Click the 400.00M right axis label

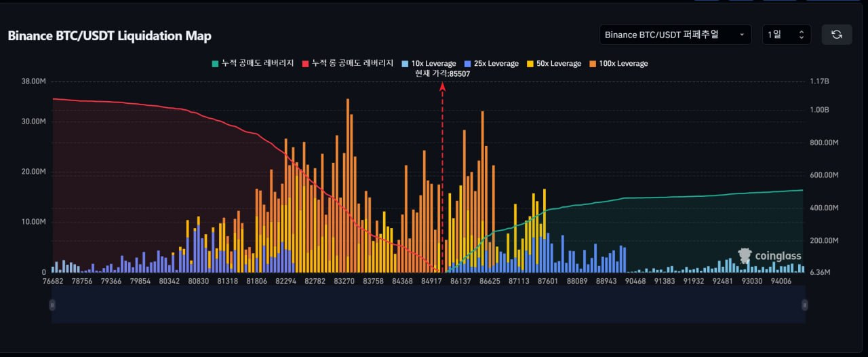[x=825, y=208]
